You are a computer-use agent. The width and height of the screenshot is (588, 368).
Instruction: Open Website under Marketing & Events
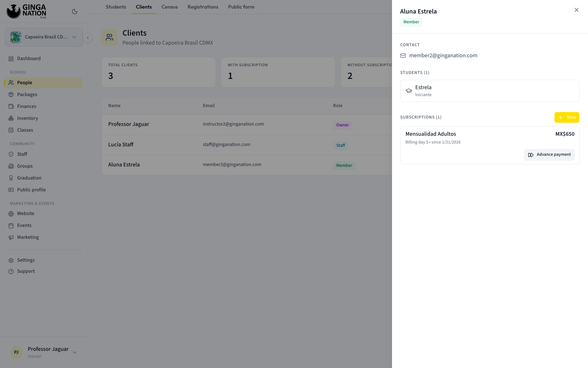[44, 213]
